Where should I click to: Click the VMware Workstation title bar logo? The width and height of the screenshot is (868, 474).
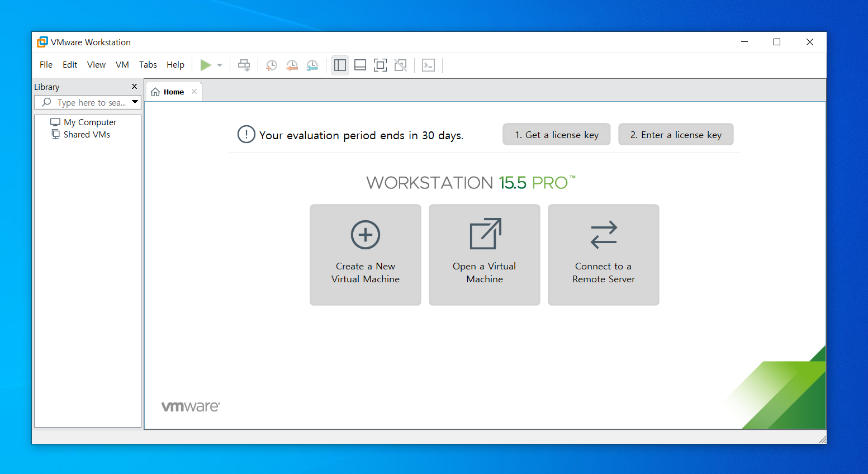coord(42,42)
